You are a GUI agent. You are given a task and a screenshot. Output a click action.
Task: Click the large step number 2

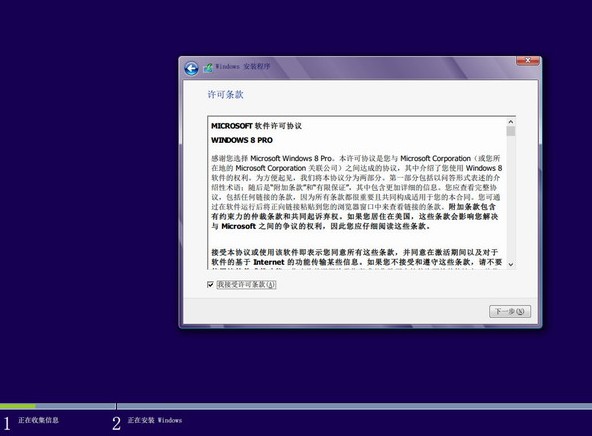coord(116,424)
